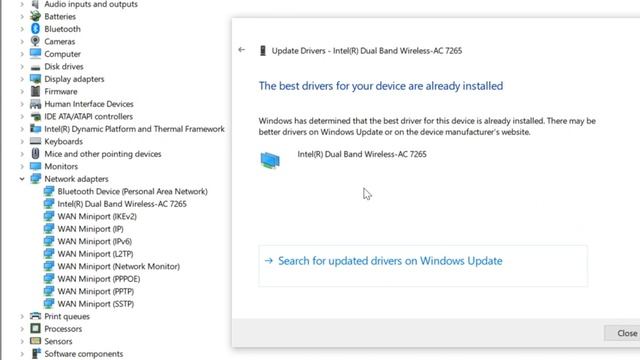Expand the Keyboards branch
The width and height of the screenshot is (640, 360).
pyautogui.click(x=22, y=141)
